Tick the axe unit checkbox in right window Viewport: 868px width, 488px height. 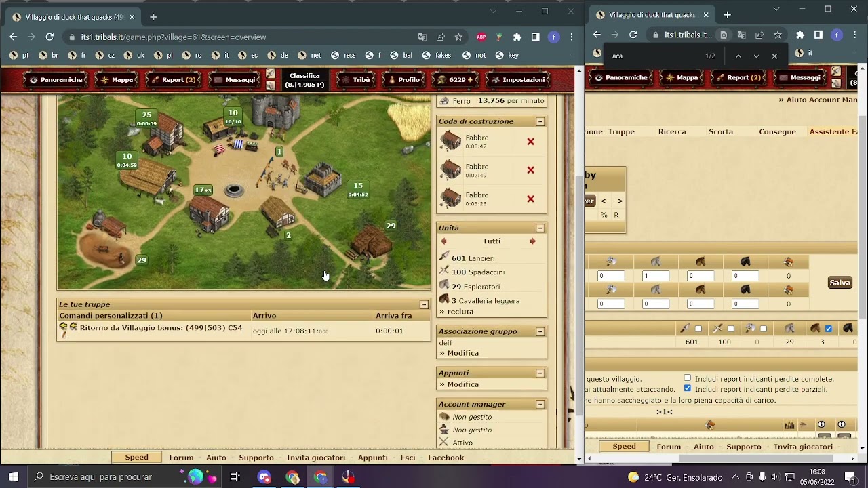pyautogui.click(x=763, y=329)
